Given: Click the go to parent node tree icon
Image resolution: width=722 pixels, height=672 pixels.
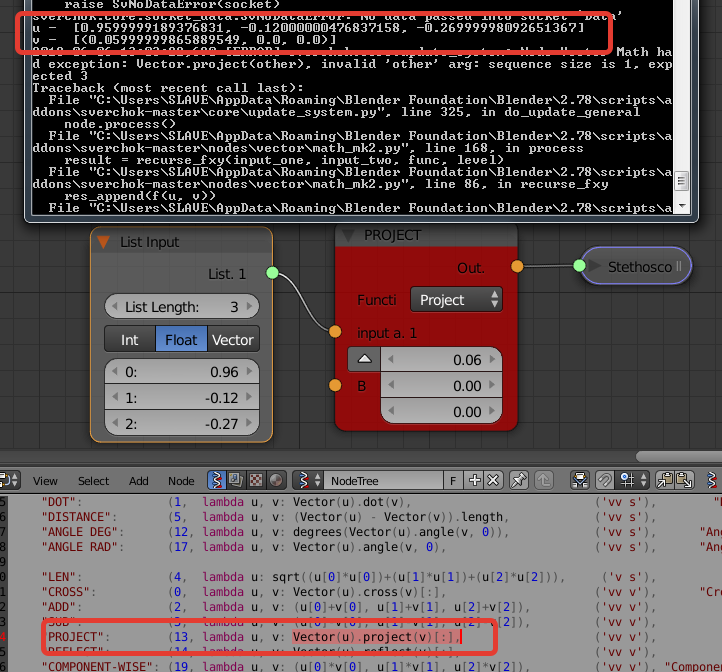Looking at the screenshot, I should tap(544, 480).
